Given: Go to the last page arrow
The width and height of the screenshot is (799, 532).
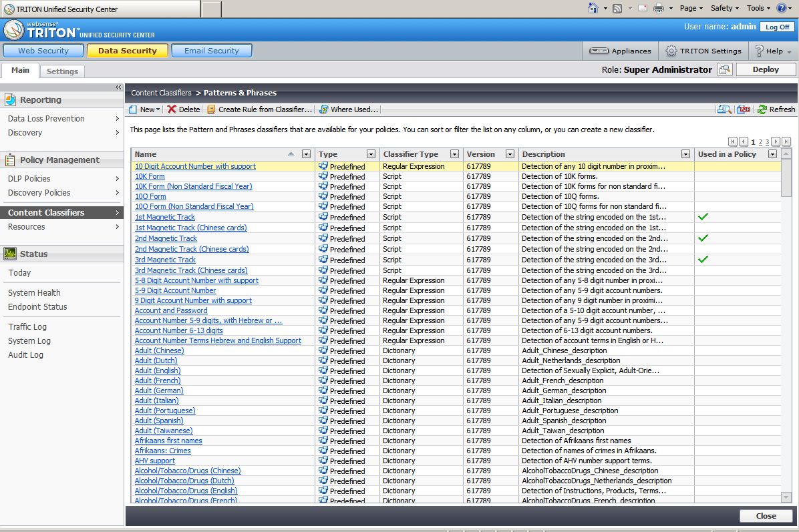Looking at the screenshot, I should coord(786,142).
